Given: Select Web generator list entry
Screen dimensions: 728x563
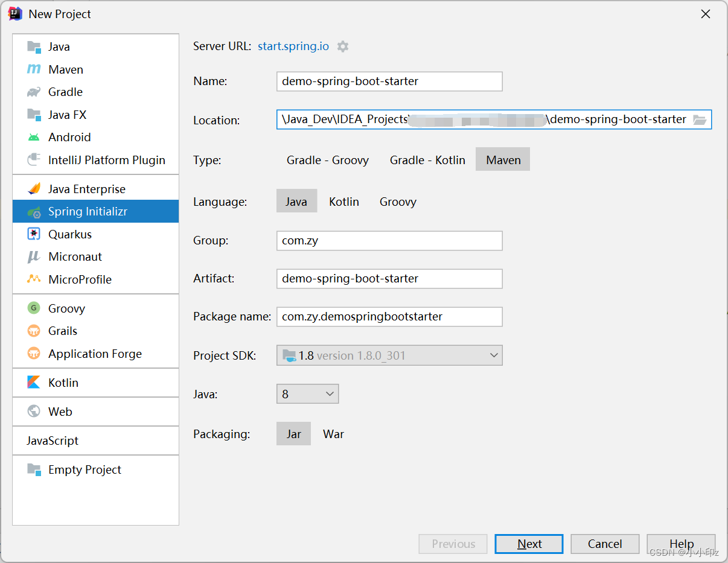Looking at the screenshot, I should [x=95, y=412].
